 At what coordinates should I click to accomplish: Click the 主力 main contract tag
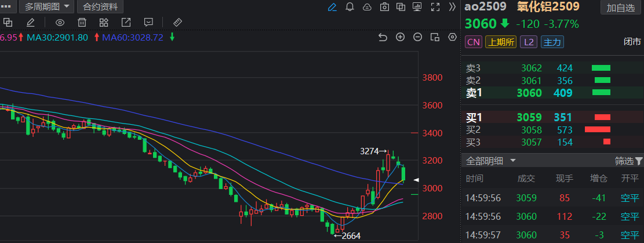tap(552, 42)
